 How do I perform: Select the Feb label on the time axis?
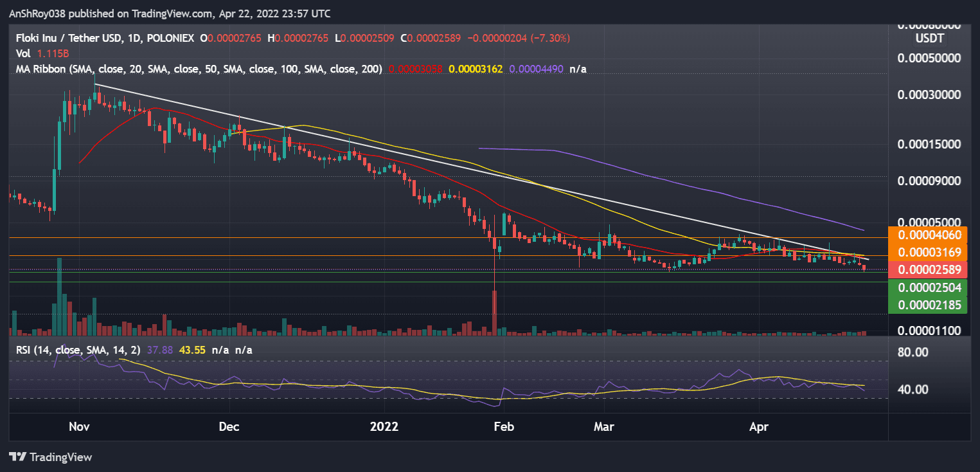pyautogui.click(x=504, y=426)
